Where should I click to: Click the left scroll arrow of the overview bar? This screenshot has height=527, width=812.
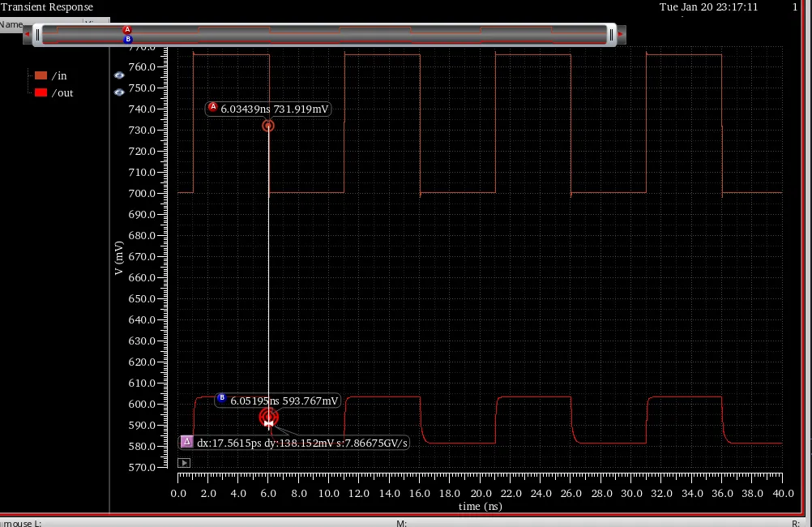[x=28, y=34]
